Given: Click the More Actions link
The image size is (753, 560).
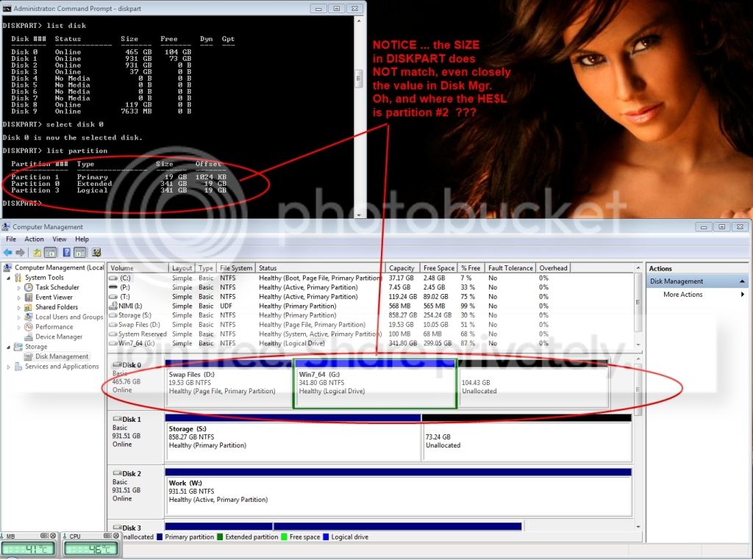Looking at the screenshot, I should pos(683,294).
